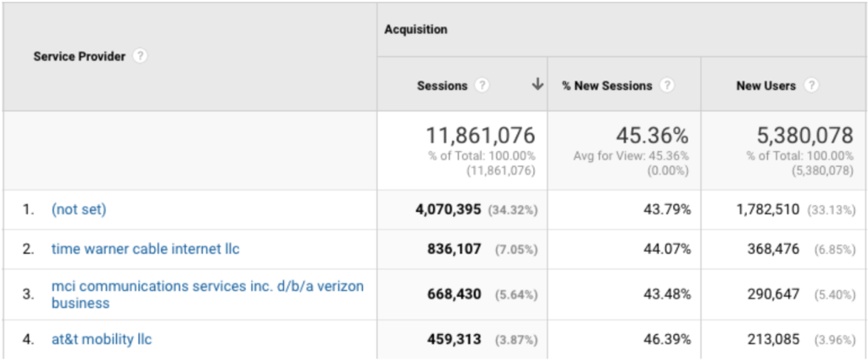
Task: Click the total sessions figure 11,861,076
Action: [x=480, y=135]
